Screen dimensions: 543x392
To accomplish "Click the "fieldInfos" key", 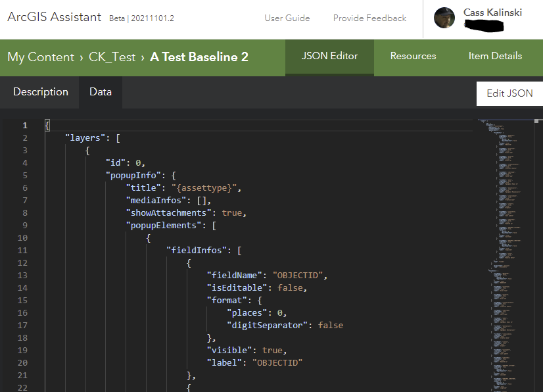I will (197, 250).
